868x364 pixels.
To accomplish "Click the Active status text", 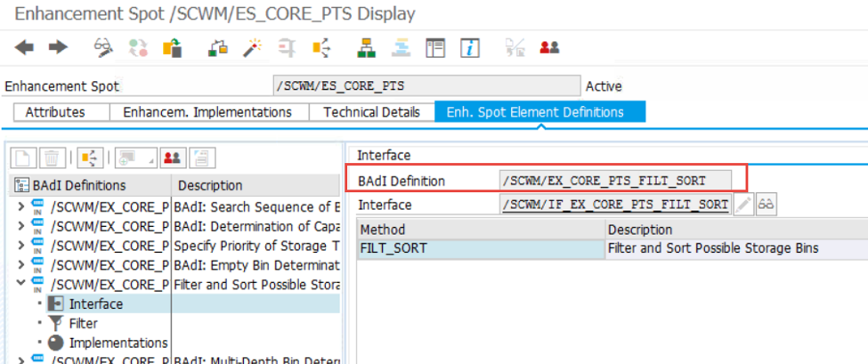I will pos(604,87).
